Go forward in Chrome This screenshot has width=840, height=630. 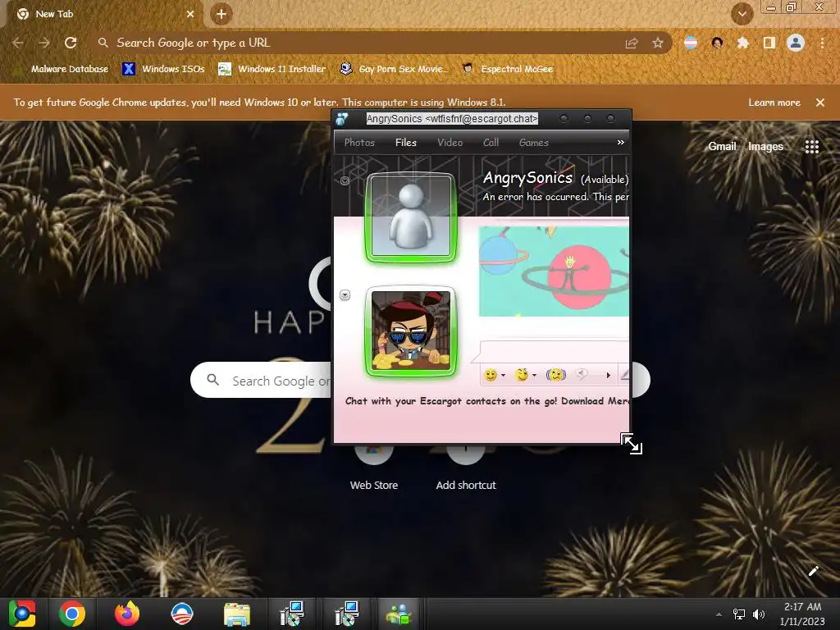coord(44,43)
